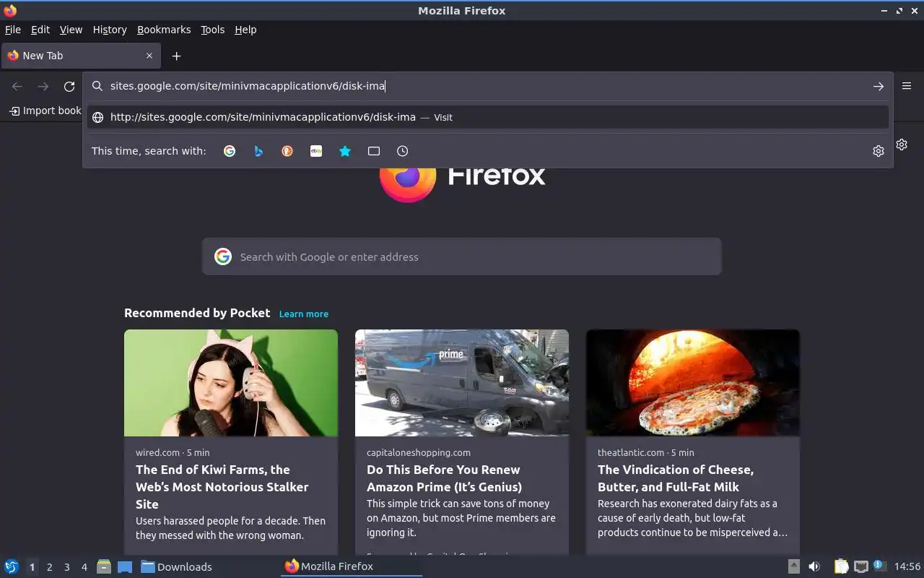Select the New Tab tab
The height and width of the screenshot is (578, 924).
pyautogui.click(x=79, y=56)
